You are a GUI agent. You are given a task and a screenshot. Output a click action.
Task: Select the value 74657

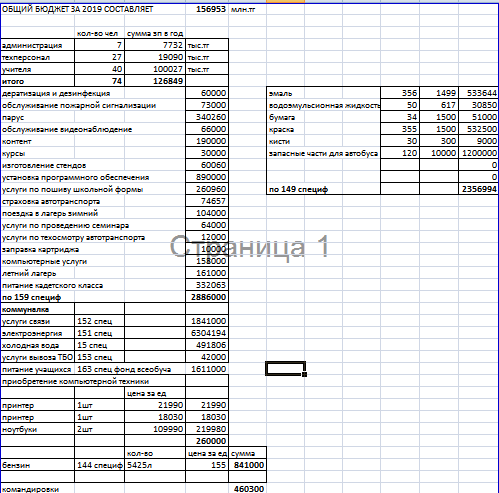207,201
